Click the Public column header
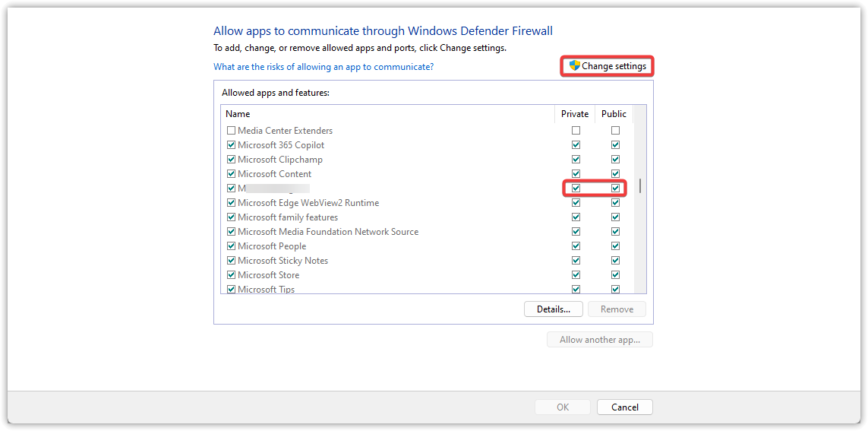Screen dimensions: 868x431 tap(614, 114)
